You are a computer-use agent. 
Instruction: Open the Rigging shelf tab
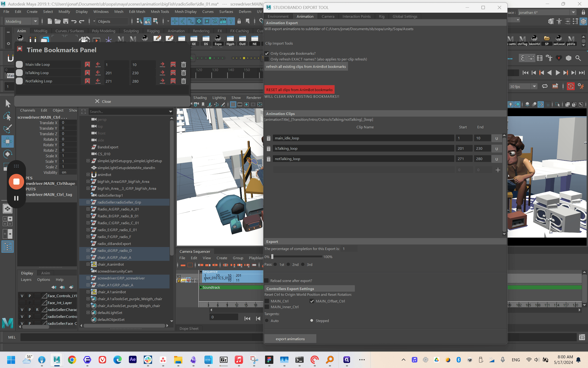153,31
